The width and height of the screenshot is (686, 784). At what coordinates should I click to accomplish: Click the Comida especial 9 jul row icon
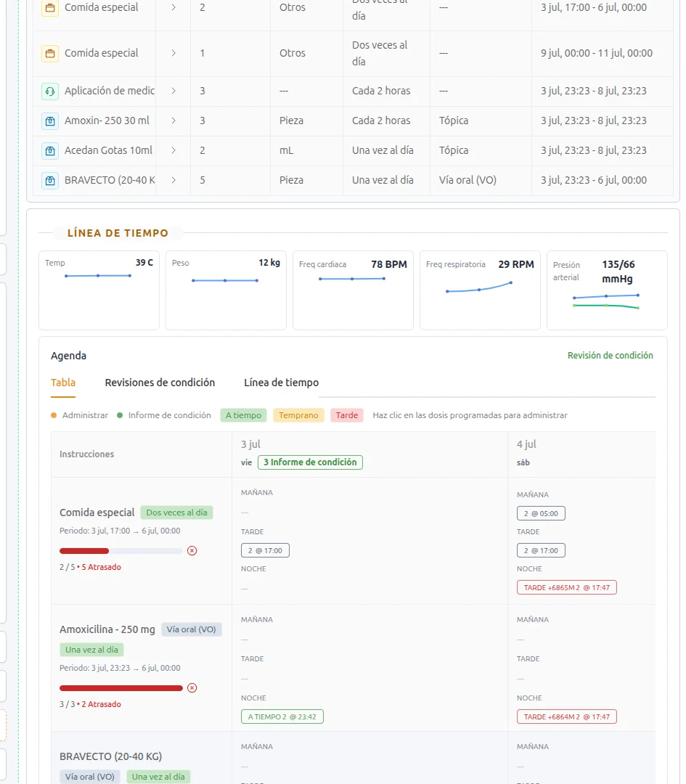(x=50, y=53)
